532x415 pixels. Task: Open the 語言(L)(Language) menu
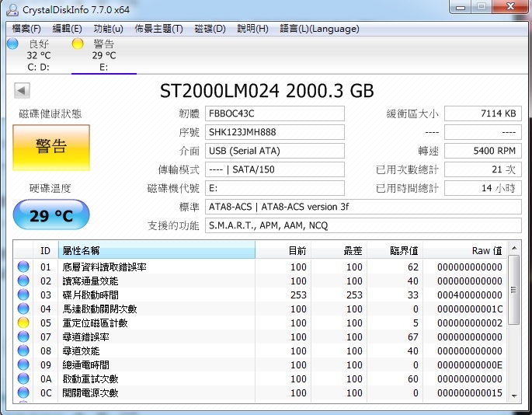(319, 29)
